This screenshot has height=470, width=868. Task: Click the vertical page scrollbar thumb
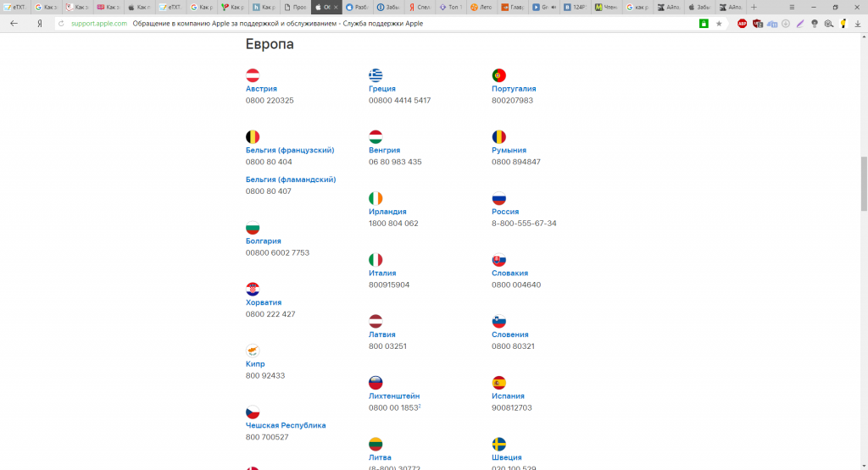tap(864, 182)
